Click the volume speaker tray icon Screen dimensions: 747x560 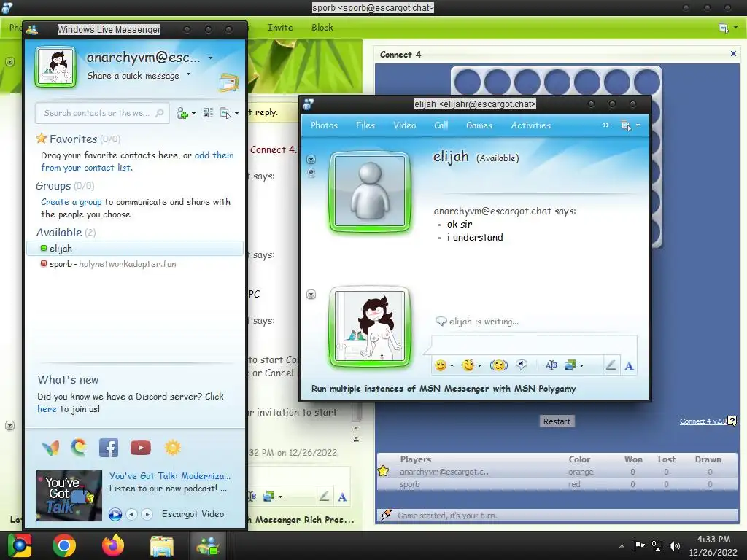pos(675,545)
